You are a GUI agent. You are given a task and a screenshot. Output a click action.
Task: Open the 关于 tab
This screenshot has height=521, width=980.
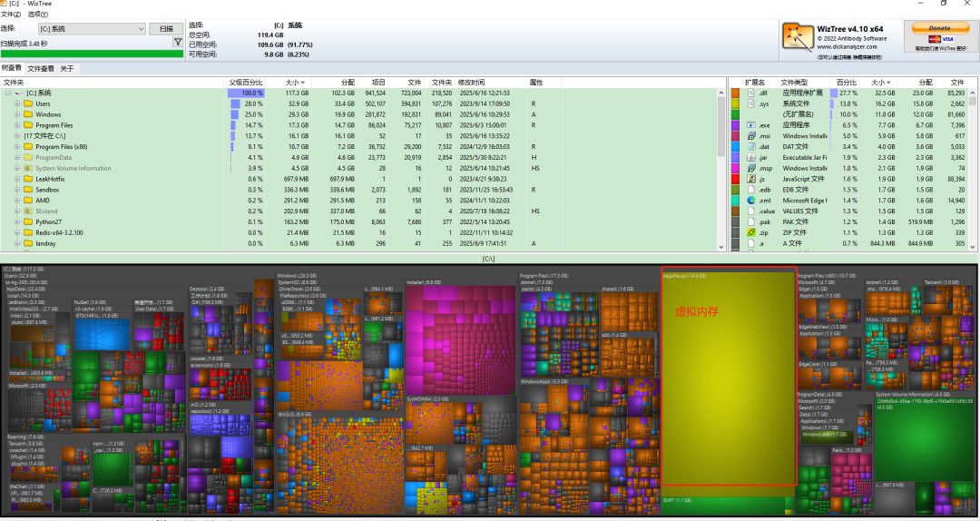point(67,69)
